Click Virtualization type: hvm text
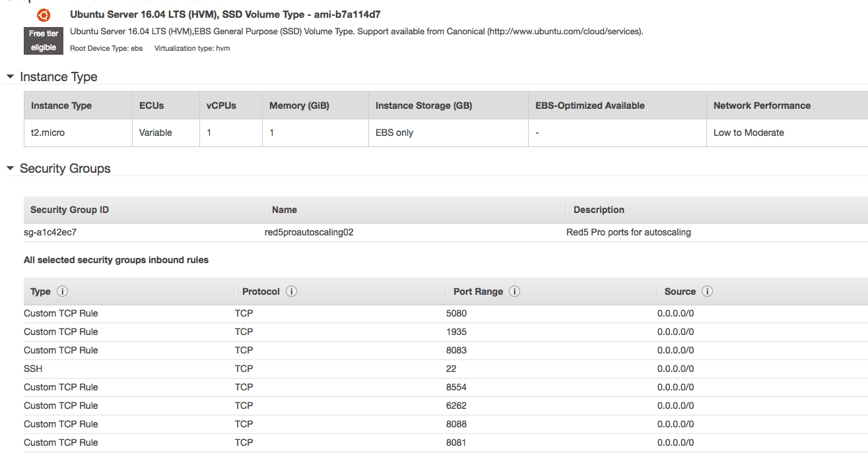The image size is (868, 457). (x=192, y=48)
